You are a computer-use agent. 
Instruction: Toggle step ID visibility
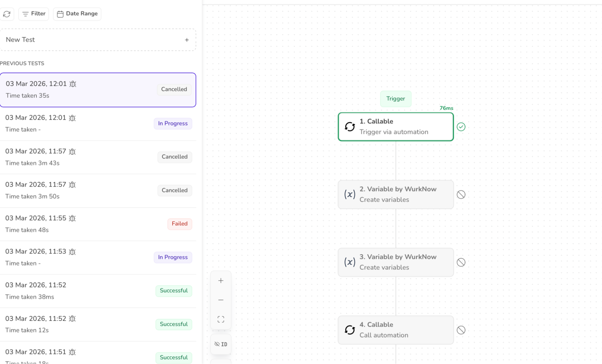221,344
